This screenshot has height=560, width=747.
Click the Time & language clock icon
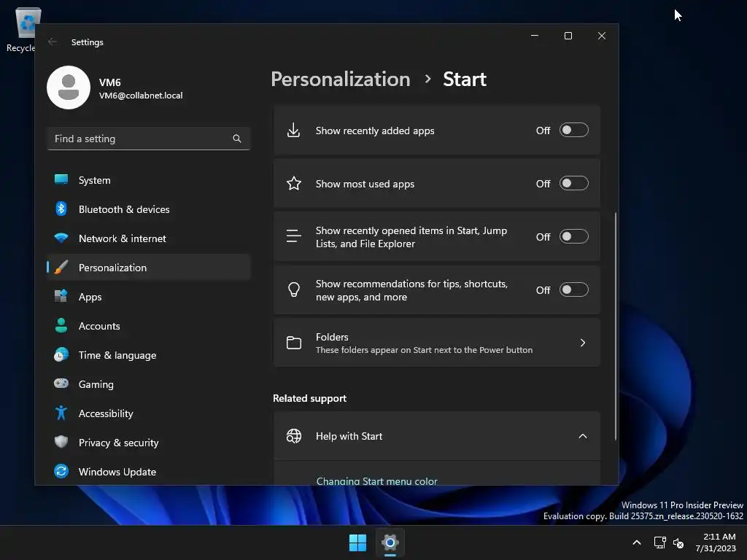tap(61, 355)
